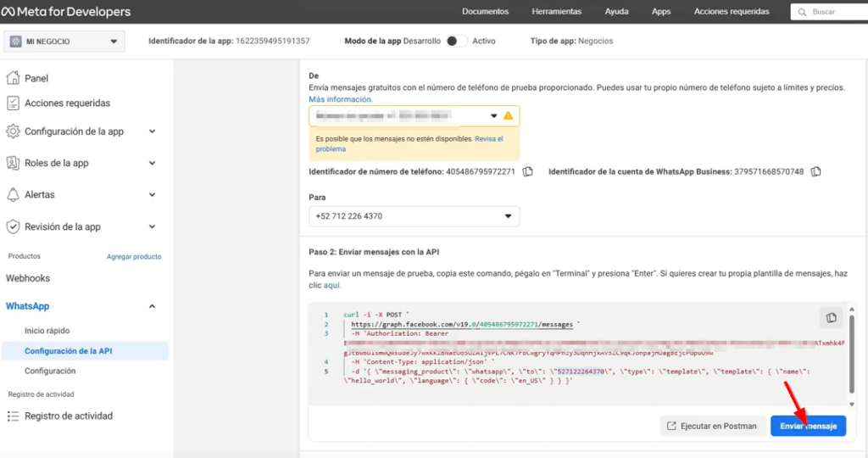Open the Webhooks product
868x458 pixels.
point(28,278)
